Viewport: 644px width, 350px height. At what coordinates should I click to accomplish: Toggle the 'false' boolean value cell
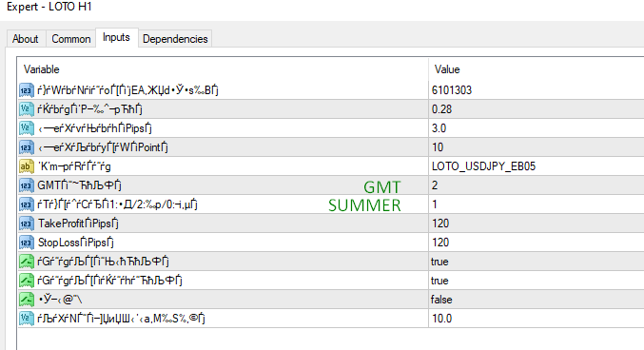[536, 300]
